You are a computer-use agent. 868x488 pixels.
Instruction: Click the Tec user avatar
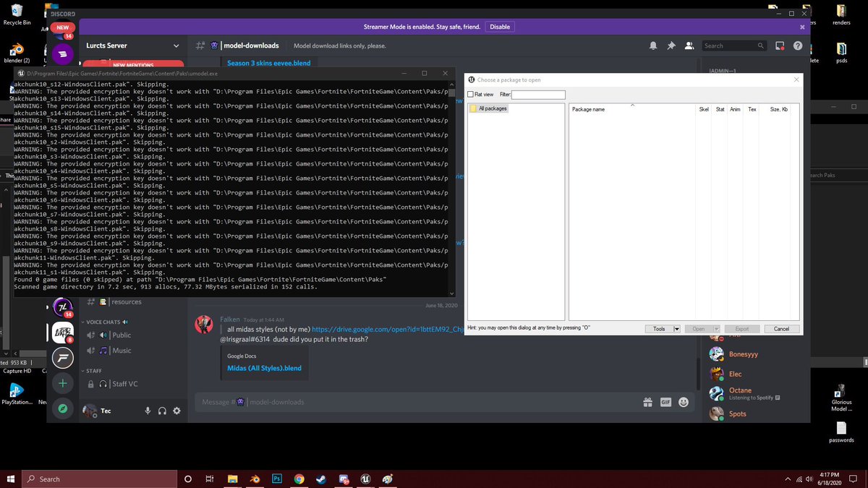[89, 411]
